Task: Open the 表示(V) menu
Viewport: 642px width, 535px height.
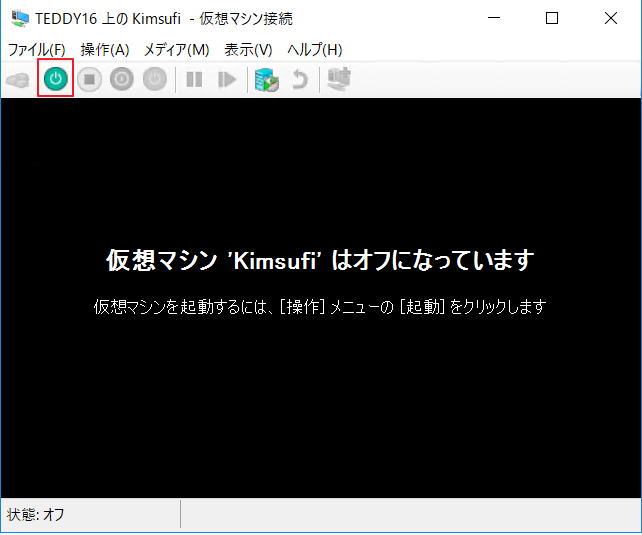Action: click(248, 50)
